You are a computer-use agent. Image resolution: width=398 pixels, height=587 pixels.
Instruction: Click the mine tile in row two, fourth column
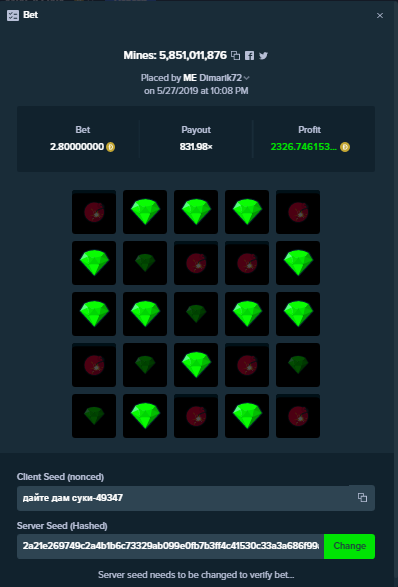tap(247, 263)
